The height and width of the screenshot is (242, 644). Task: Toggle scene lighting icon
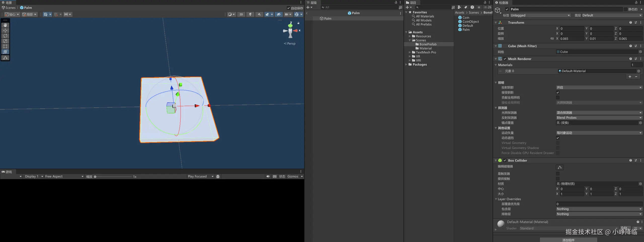250,14
